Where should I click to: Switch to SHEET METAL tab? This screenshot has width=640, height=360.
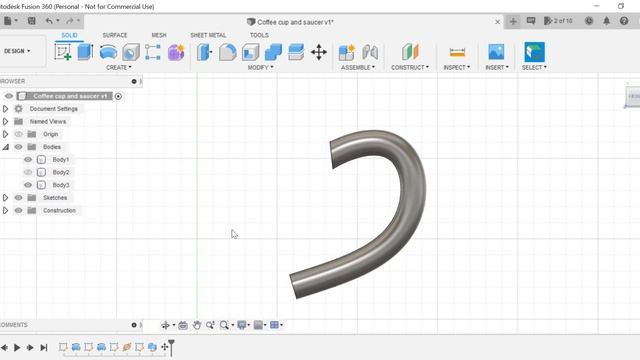coord(208,36)
